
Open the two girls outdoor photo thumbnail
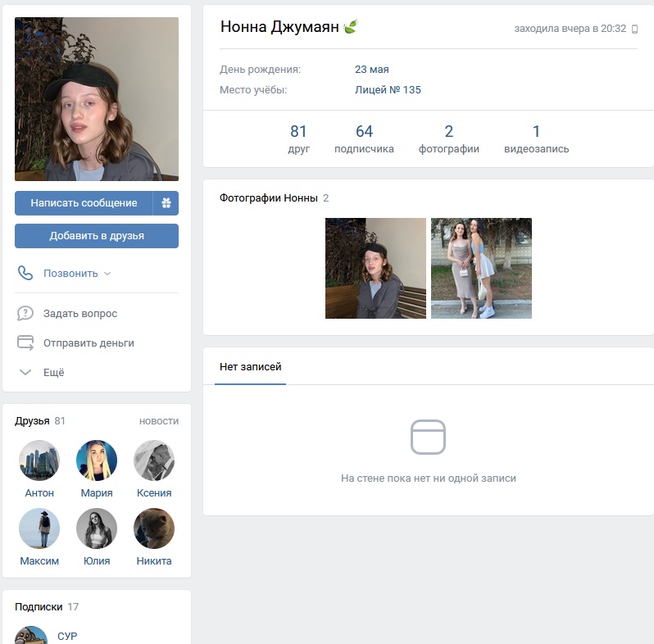(481, 268)
